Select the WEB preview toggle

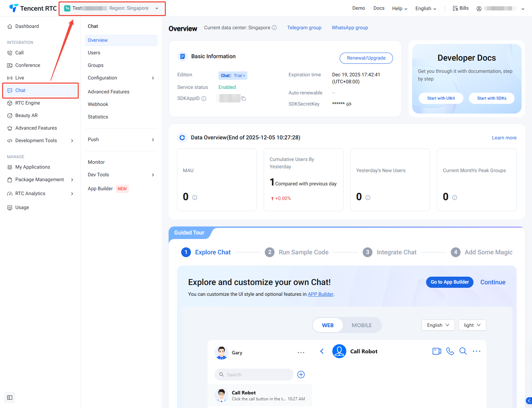pos(327,325)
